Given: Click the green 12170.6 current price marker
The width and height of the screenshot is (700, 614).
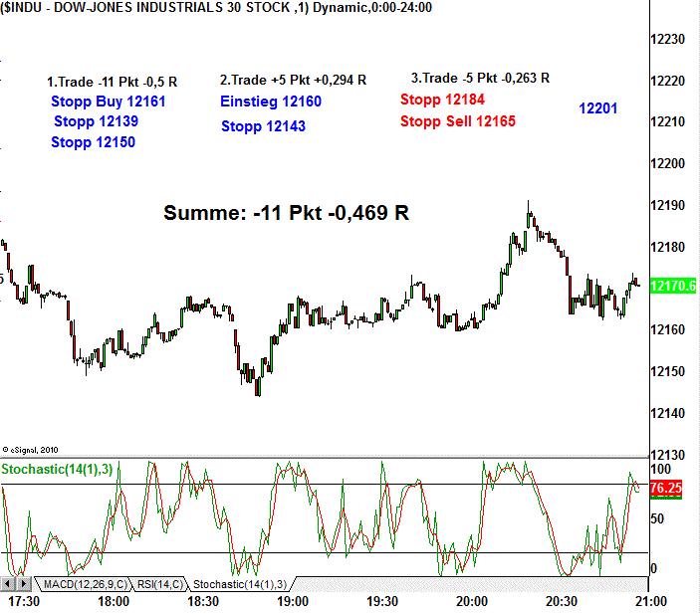Looking at the screenshot, I should coord(673,286).
